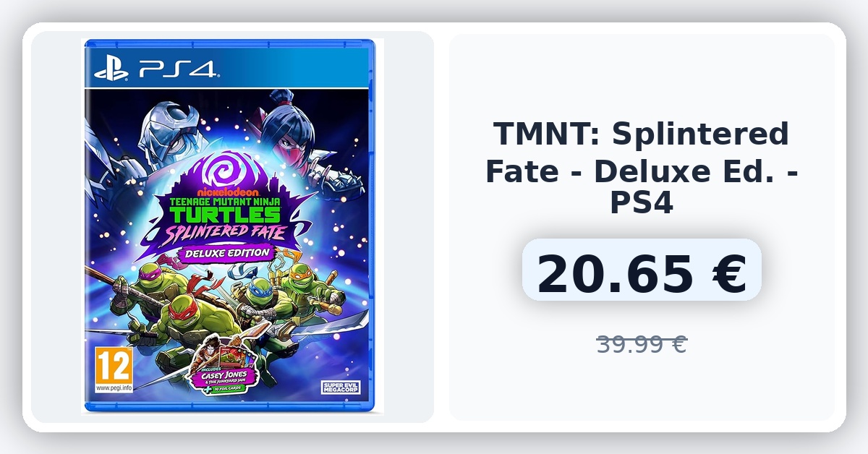
Task: Click the PlayStation logo on the cover
Action: [113, 69]
